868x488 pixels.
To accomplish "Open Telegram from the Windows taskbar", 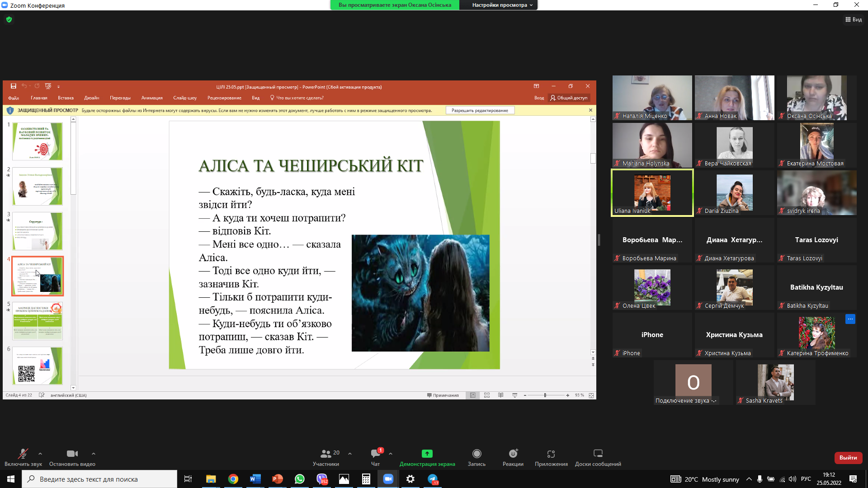I will pos(433,479).
